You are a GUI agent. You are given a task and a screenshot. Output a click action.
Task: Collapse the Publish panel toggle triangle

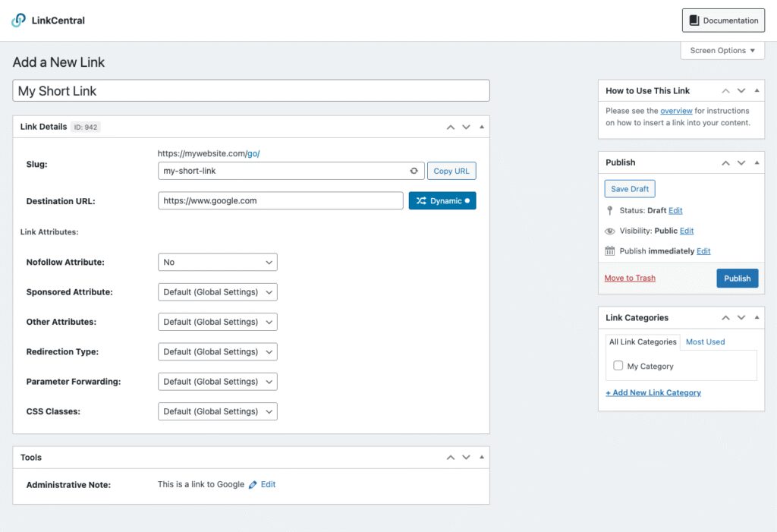click(x=757, y=162)
